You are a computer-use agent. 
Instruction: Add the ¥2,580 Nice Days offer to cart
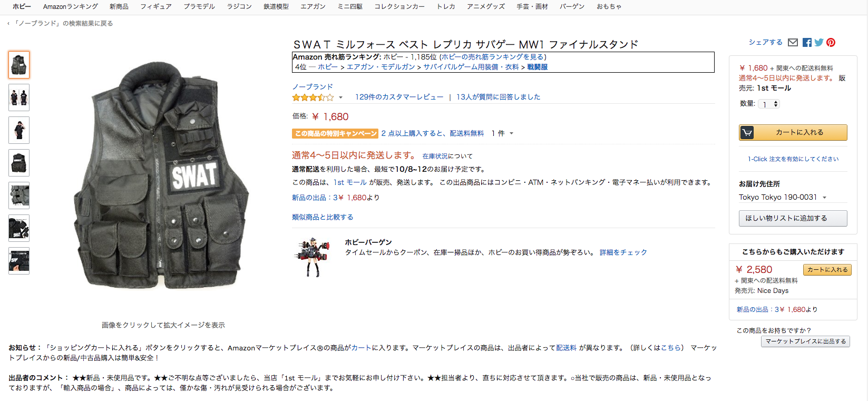pos(827,270)
